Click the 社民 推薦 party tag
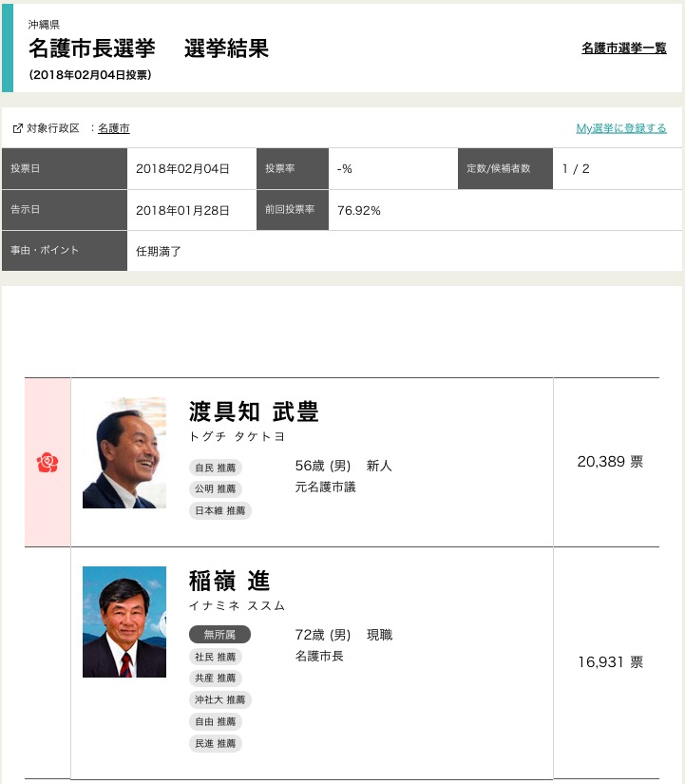The height and width of the screenshot is (784, 685). [216, 657]
